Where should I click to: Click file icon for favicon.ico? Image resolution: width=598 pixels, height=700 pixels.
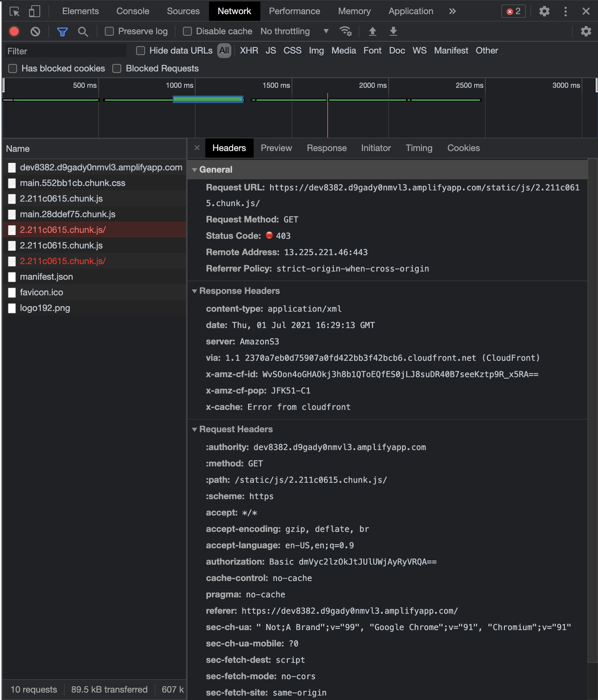tap(12, 292)
